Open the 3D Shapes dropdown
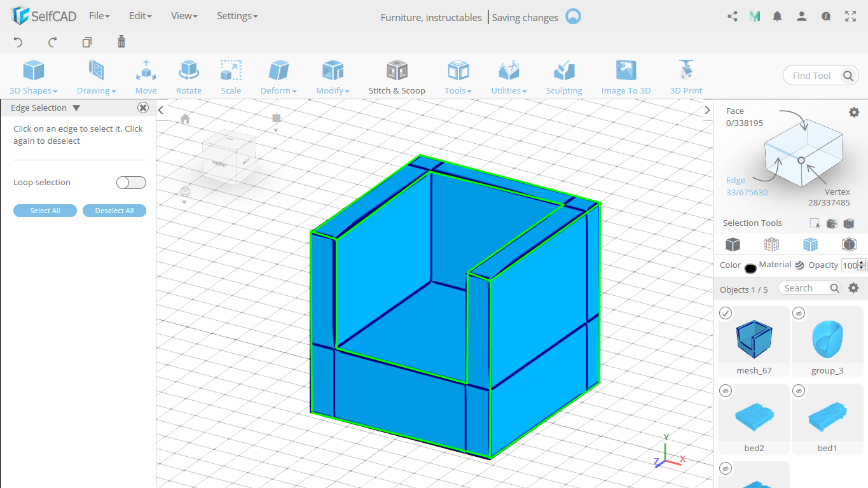The image size is (868, 488). [33, 77]
